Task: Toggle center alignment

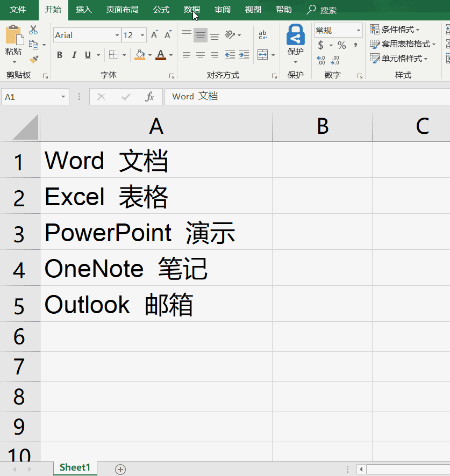Action: (x=200, y=55)
